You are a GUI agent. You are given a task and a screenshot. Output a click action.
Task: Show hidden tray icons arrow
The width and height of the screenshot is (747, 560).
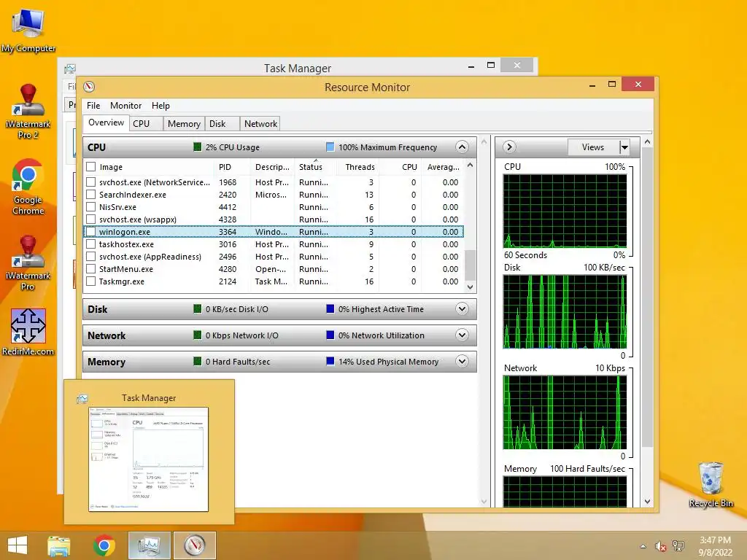point(643,546)
